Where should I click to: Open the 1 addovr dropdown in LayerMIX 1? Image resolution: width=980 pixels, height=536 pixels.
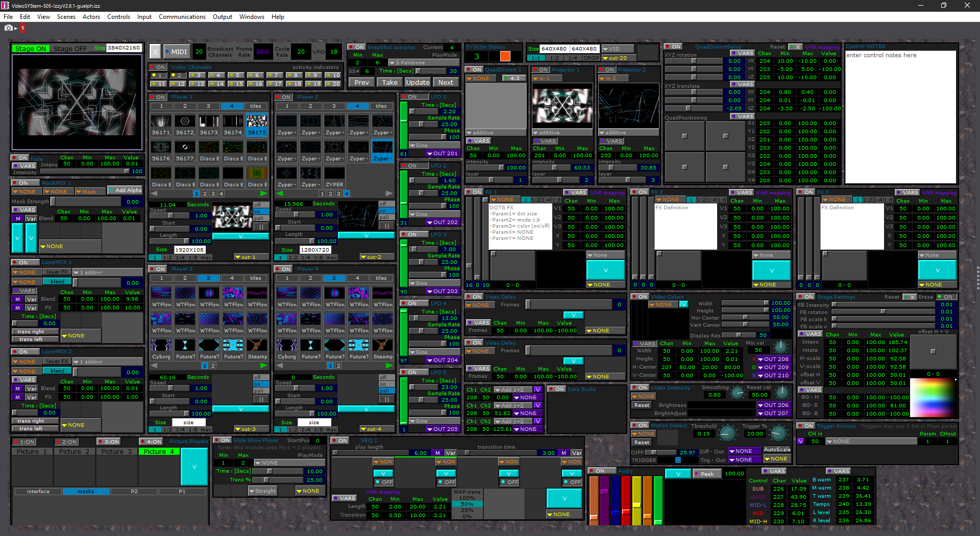click(107, 272)
